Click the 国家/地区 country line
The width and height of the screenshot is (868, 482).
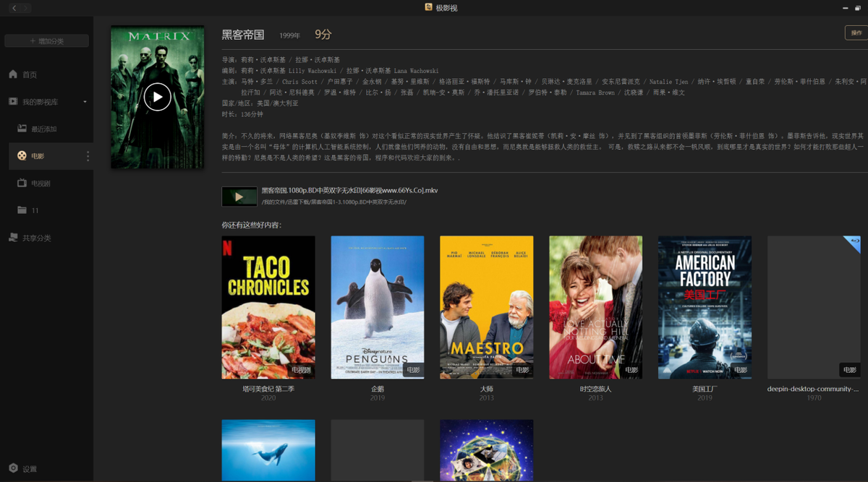(260, 103)
